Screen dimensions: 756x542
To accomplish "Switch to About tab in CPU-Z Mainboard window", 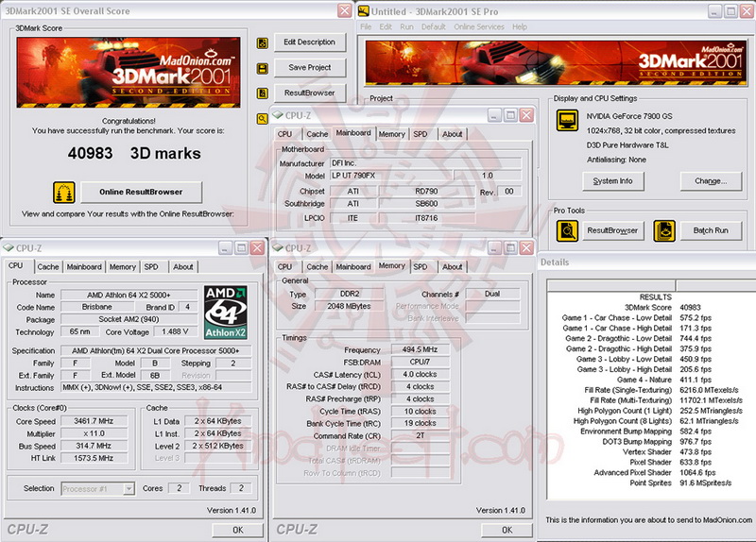I will coord(453,134).
